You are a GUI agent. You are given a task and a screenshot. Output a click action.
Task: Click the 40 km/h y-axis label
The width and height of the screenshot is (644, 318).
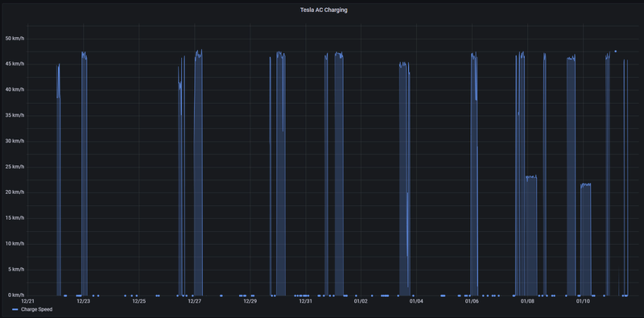(x=14, y=90)
